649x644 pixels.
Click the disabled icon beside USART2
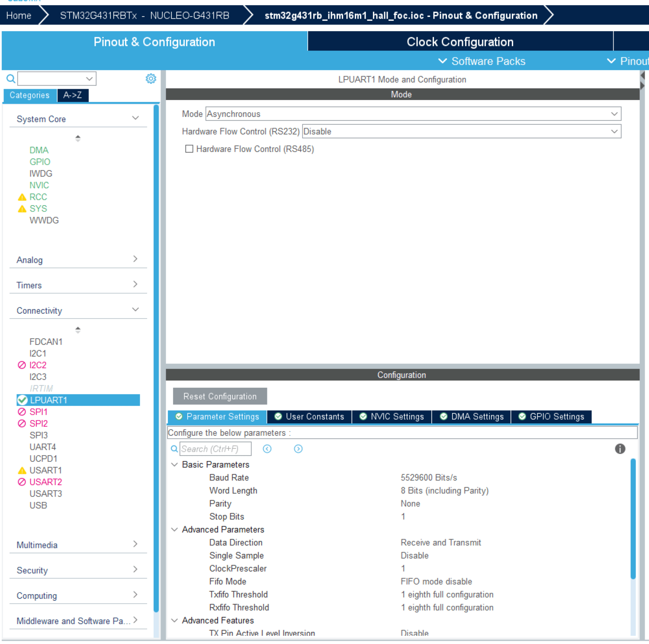[x=22, y=482]
